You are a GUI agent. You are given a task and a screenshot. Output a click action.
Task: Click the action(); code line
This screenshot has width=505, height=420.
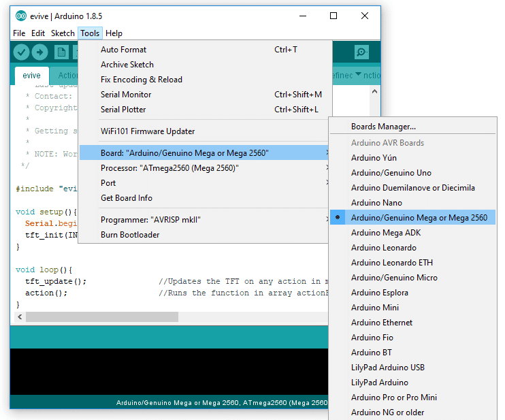[46, 293]
